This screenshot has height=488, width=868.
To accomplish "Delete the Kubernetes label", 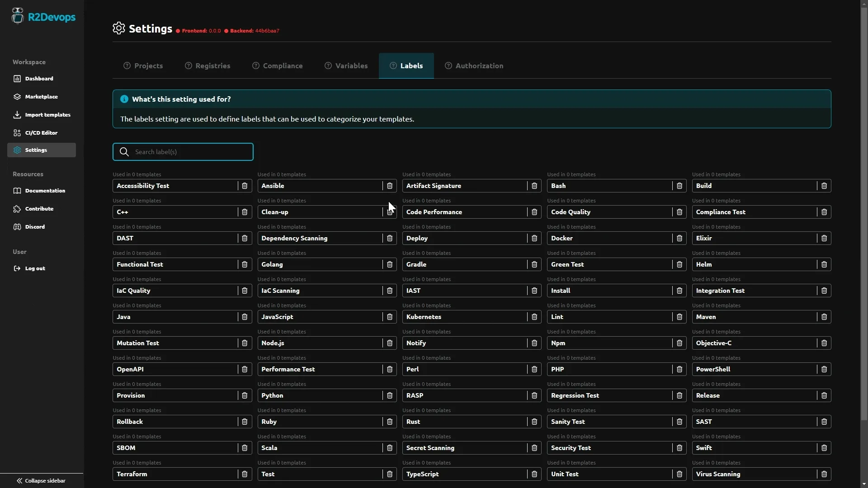I will point(534,317).
